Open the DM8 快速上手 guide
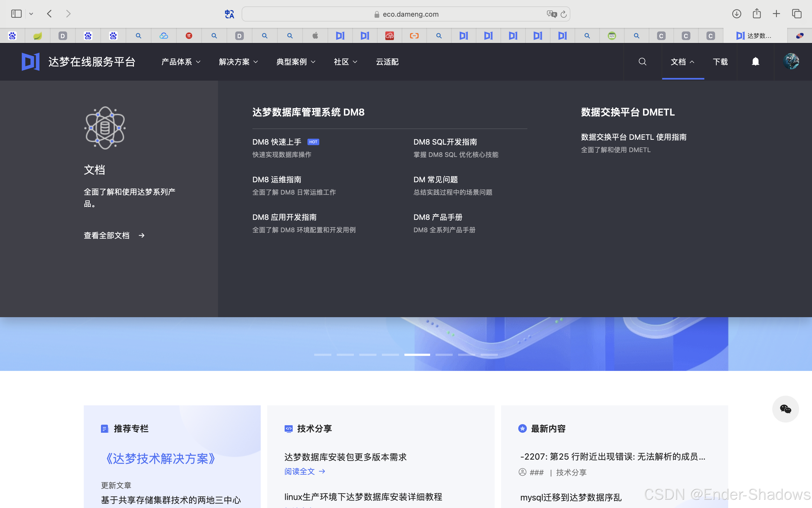Viewport: 812px width, 508px height. (277, 142)
